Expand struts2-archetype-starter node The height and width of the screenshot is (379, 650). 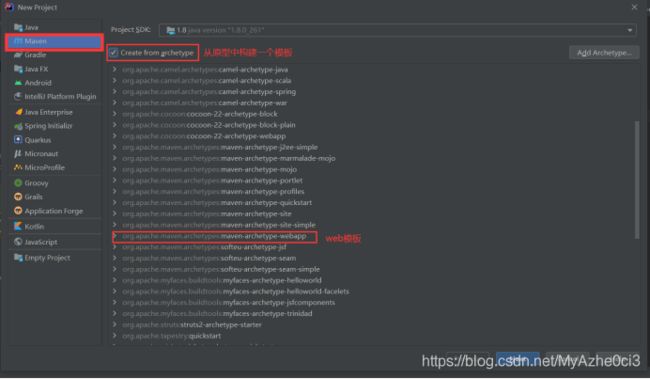pos(114,325)
